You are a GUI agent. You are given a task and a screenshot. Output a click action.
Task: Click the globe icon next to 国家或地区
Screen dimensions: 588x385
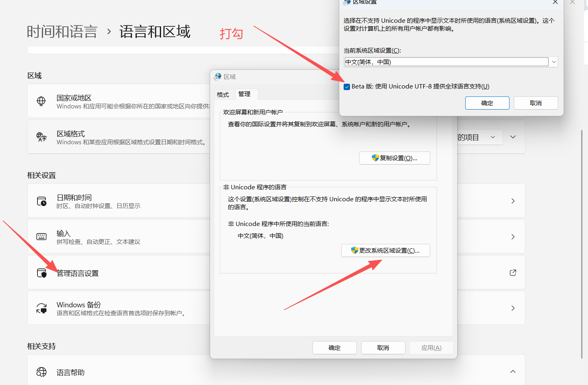pos(41,101)
